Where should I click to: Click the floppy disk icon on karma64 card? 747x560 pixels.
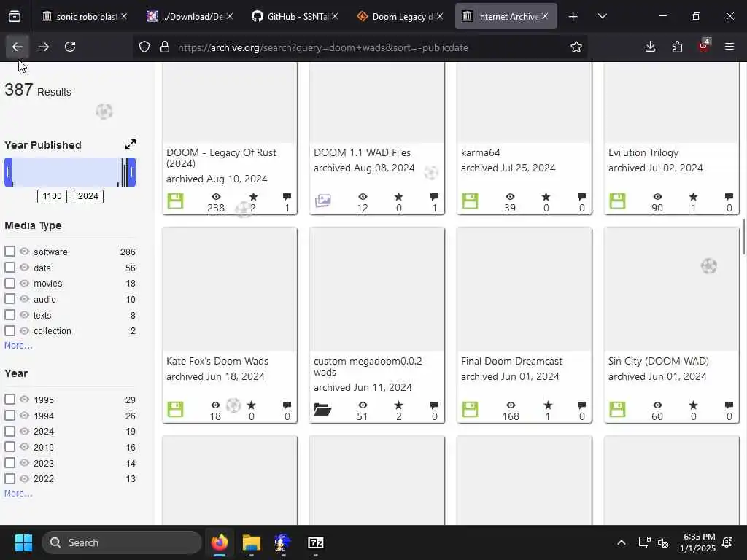coord(470,201)
